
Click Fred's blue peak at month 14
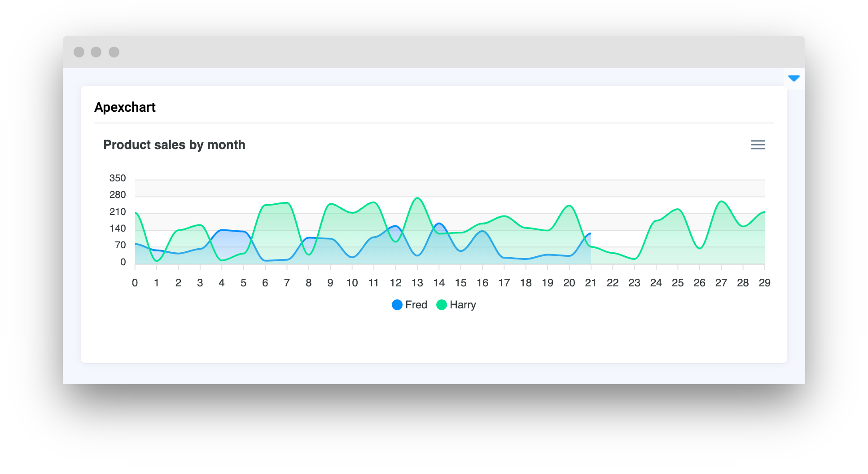click(439, 224)
